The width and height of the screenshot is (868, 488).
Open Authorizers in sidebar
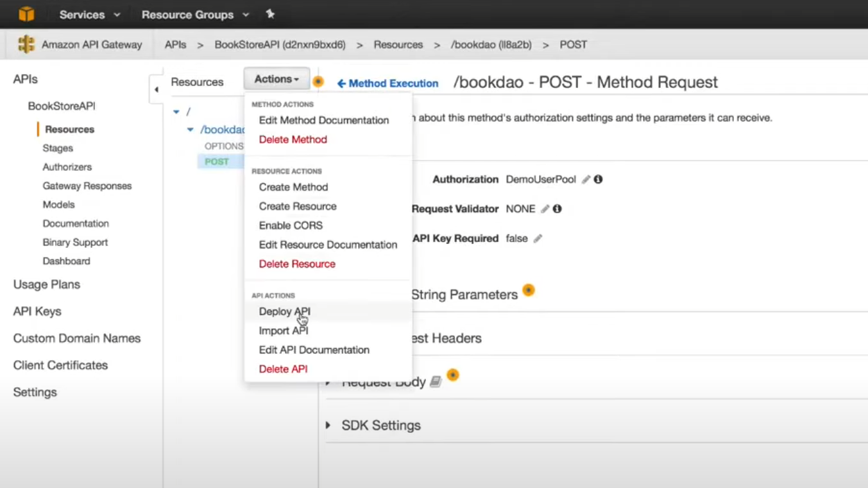[67, 167]
